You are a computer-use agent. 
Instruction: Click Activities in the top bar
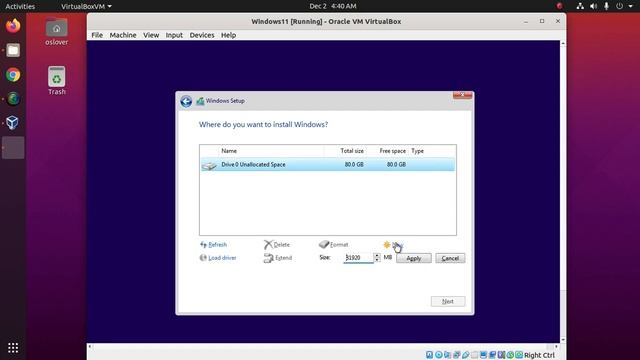point(20,6)
